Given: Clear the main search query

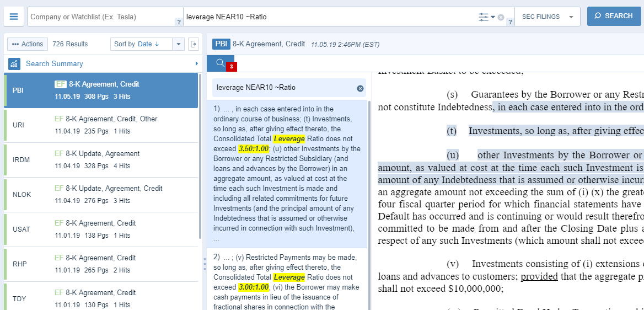Looking at the screenshot, I should [x=501, y=17].
